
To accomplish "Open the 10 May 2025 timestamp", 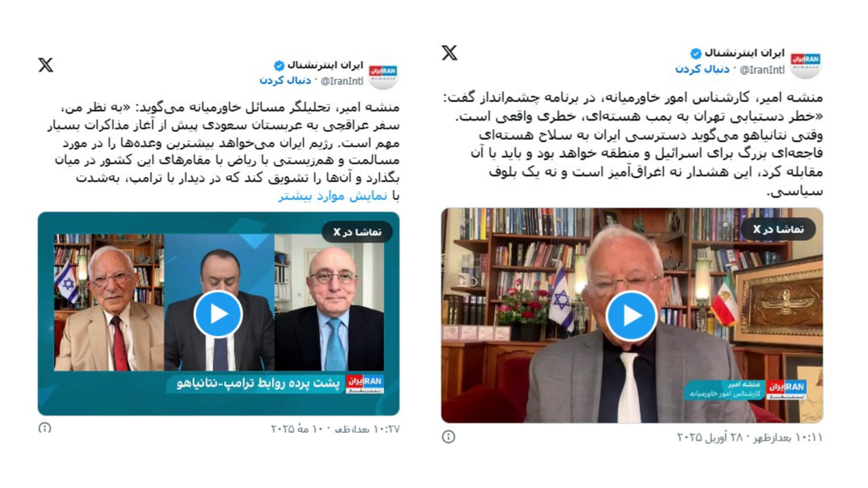I will (x=335, y=429).
